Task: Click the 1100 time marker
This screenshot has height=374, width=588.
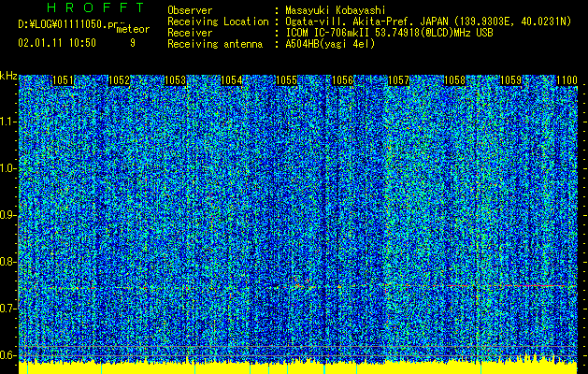Action: pos(567,80)
